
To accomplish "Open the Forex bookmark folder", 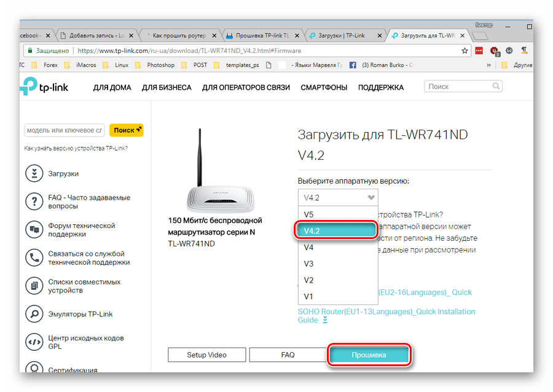I will click(x=44, y=65).
